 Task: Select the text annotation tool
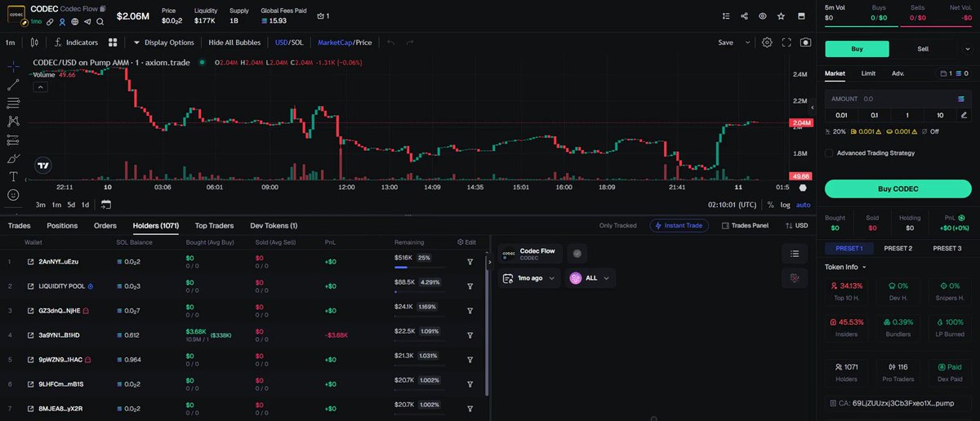tap(13, 176)
